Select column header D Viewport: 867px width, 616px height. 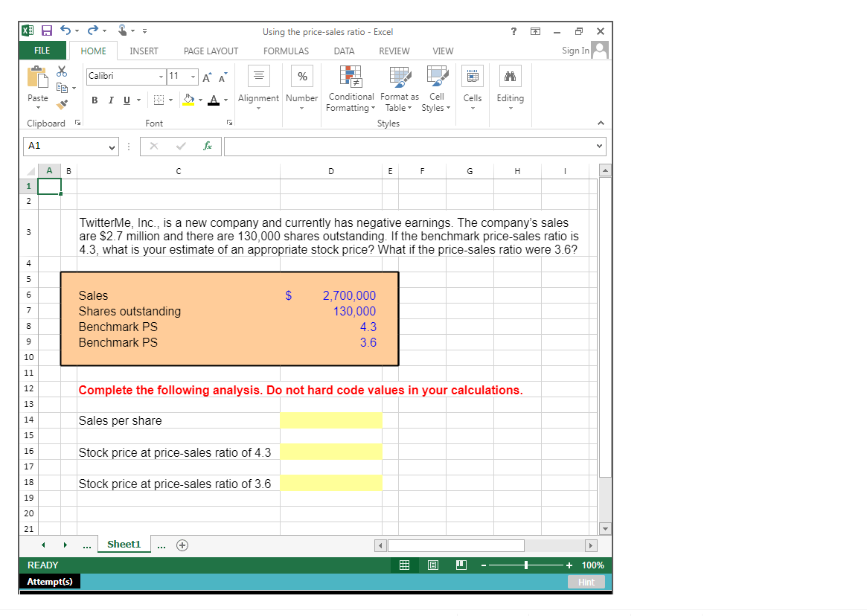pyautogui.click(x=330, y=171)
